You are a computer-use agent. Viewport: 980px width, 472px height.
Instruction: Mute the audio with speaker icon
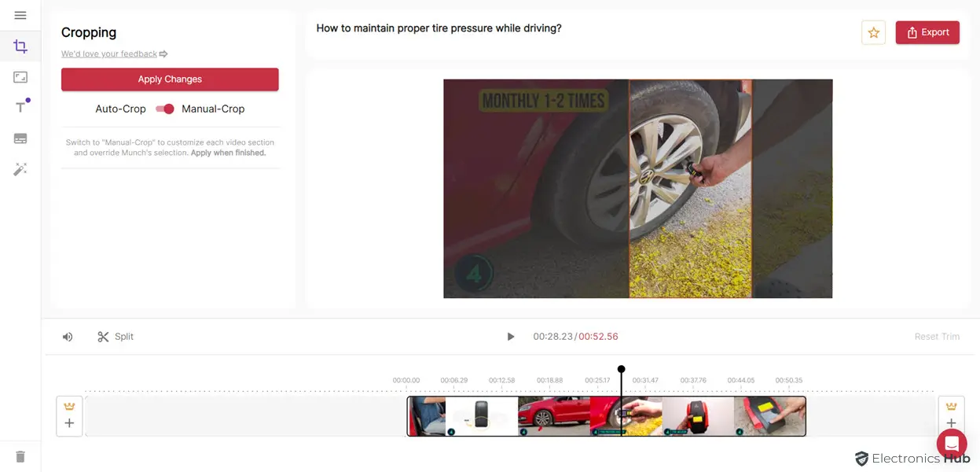(68, 337)
